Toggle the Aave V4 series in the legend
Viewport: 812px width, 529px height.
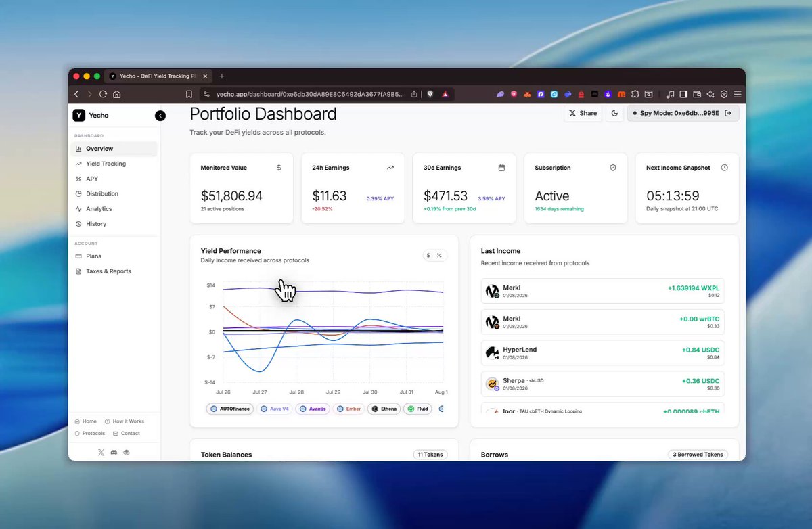tap(274, 409)
